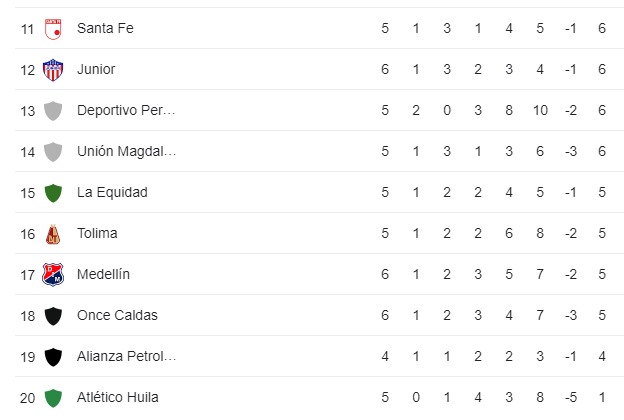Screen dimensions: 624x420
Task: Open the Medellín team name link
Action: coord(103,274)
